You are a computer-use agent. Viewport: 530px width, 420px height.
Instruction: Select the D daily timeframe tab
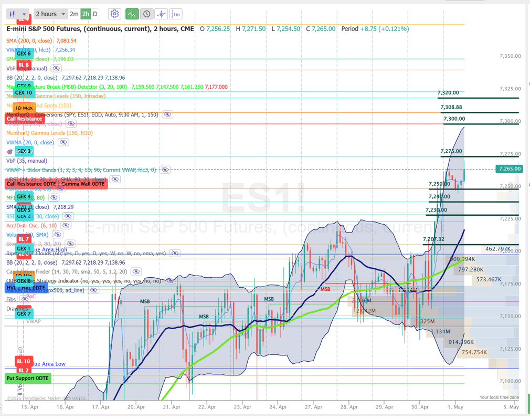(96, 14)
